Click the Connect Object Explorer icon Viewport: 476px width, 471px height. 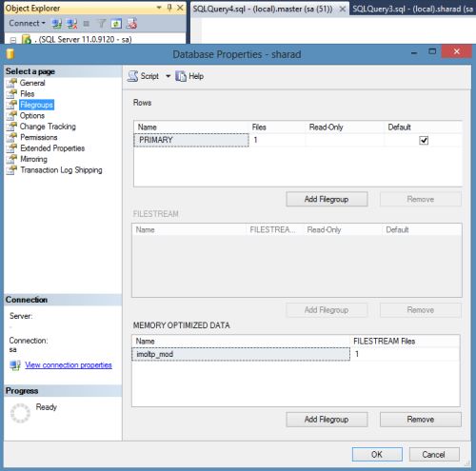coord(57,24)
